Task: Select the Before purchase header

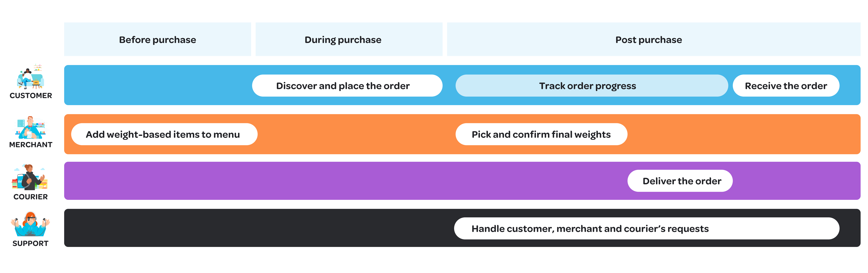Action: [157, 39]
